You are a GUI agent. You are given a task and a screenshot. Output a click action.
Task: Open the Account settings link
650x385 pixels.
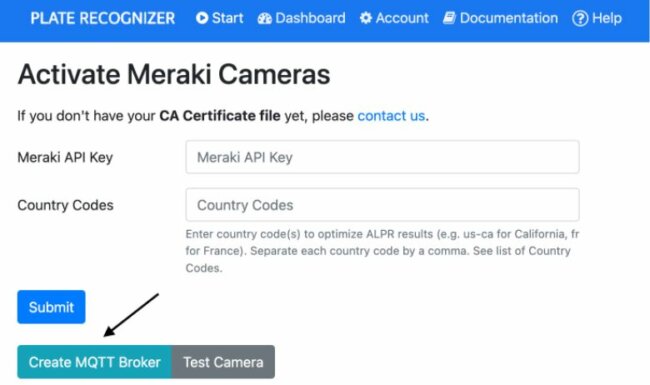click(x=394, y=18)
